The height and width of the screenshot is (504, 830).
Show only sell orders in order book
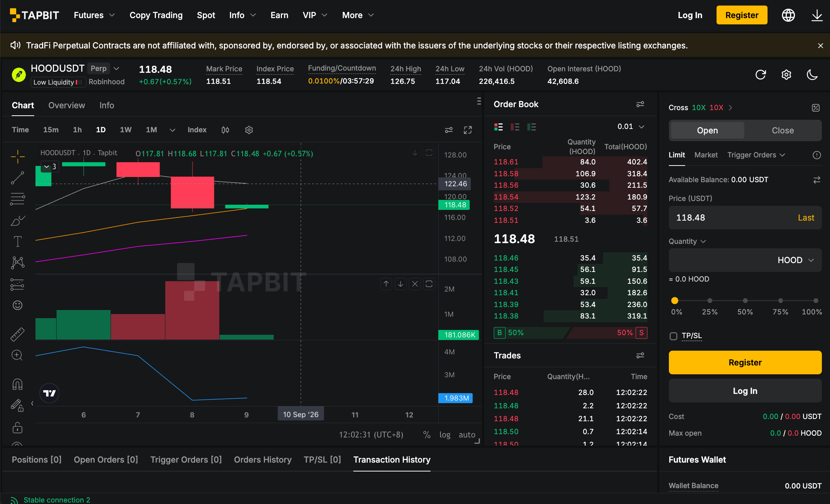coord(515,127)
